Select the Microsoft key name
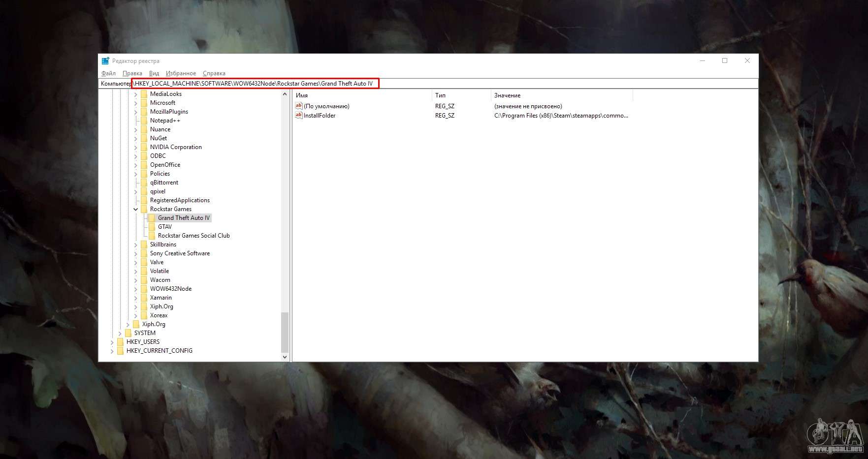 point(162,103)
